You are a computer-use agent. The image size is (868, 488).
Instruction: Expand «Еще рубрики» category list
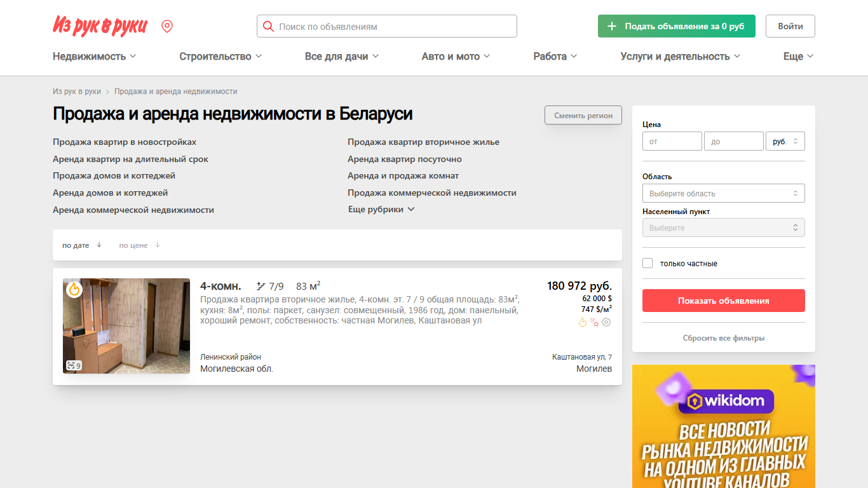pyautogui.click(x=381, y=209)
